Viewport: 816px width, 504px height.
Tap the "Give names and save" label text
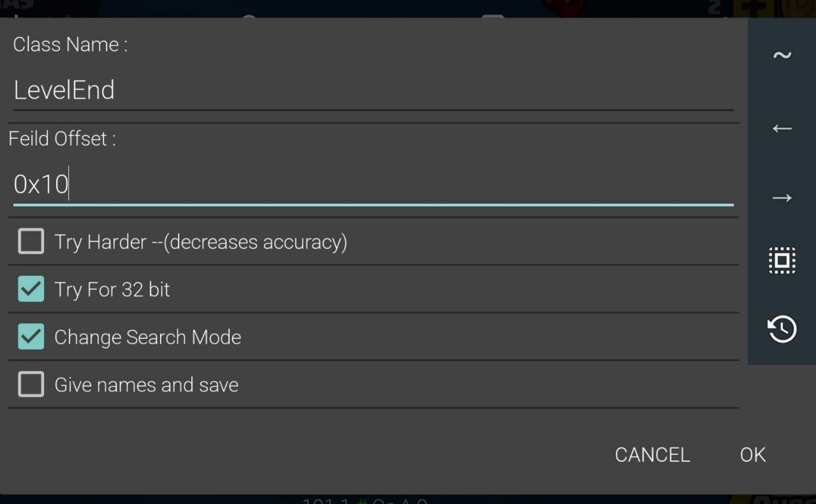click(x=147, y=385)
